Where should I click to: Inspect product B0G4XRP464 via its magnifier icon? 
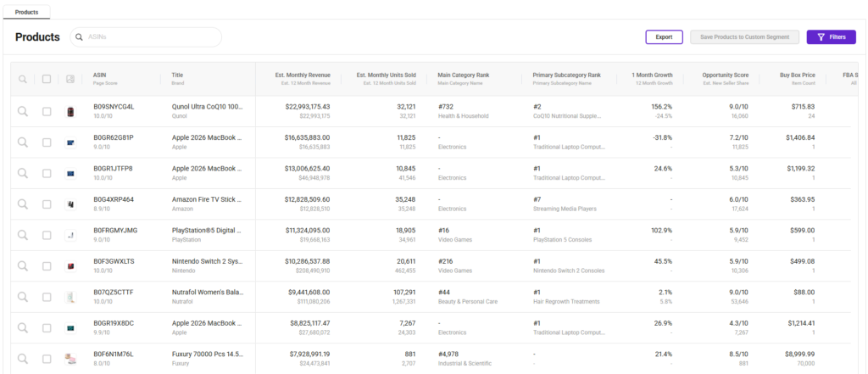tap(23, 204)
